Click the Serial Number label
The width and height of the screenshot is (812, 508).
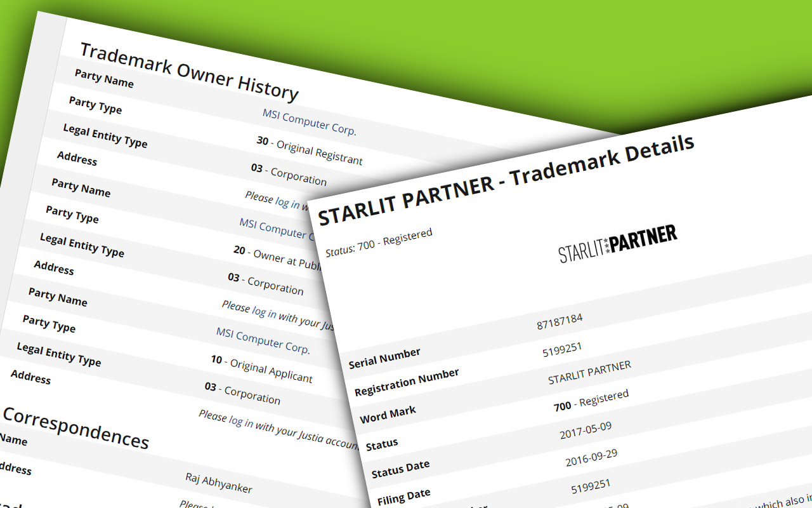(x=384, y=358)
